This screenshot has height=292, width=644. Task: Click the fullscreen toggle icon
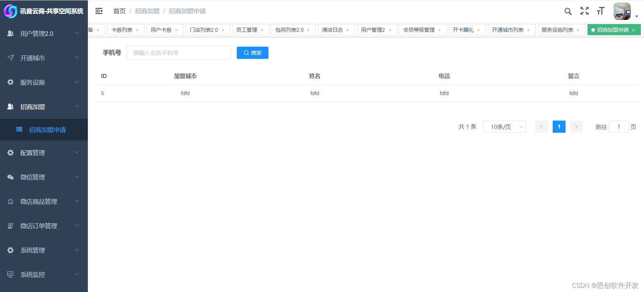[584, 11]
